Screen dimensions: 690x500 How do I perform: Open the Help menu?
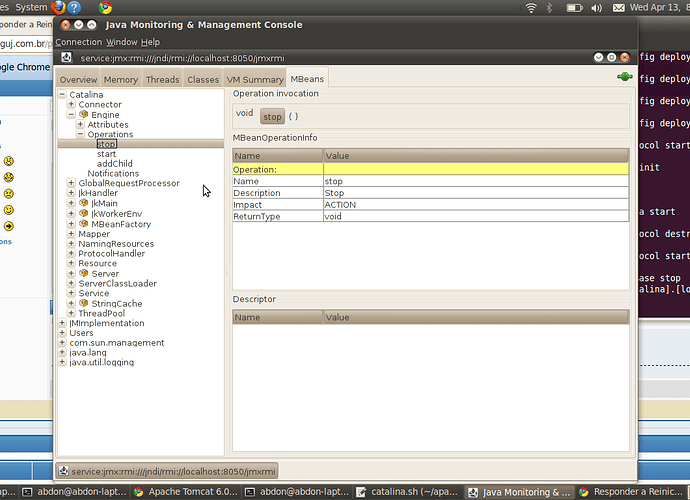150,42
